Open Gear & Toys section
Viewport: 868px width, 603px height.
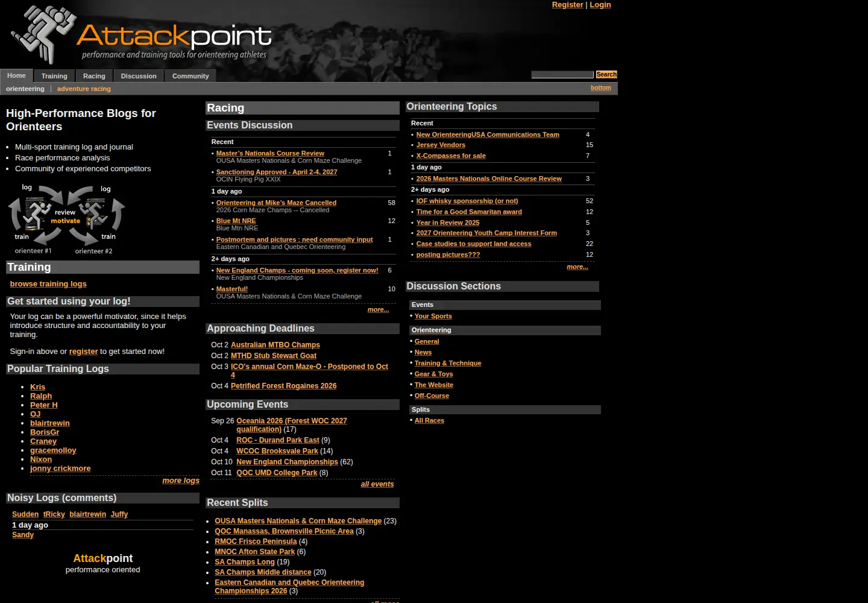pyautogui.click(x=434, y=374)
